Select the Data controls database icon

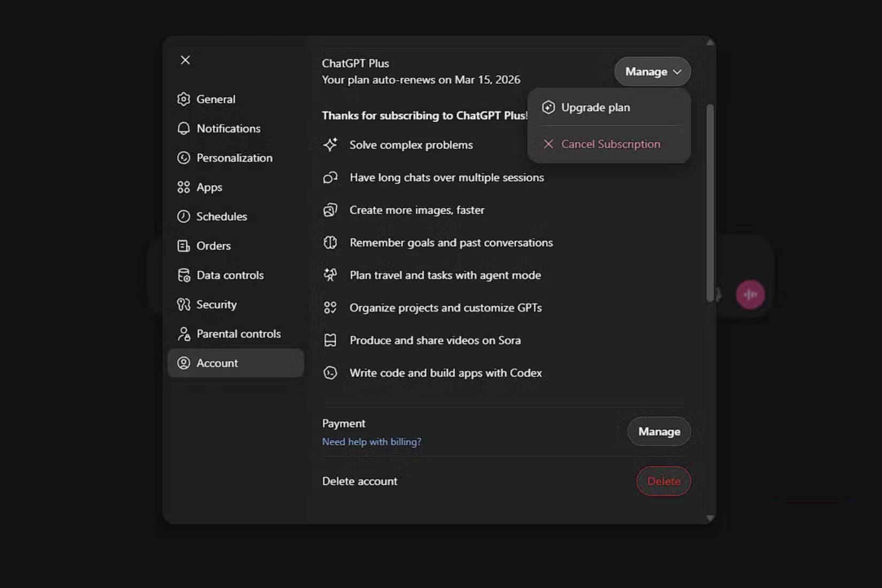coord(184,275)
